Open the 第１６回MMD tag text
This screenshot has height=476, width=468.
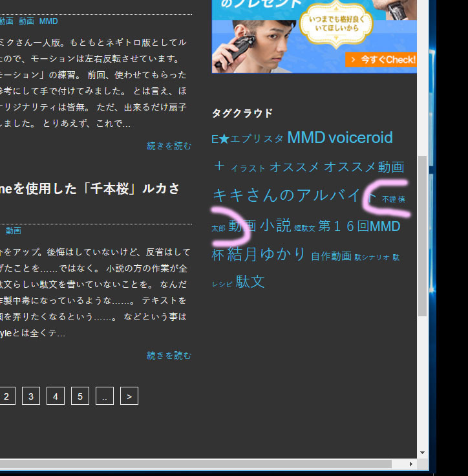[359, 226]
